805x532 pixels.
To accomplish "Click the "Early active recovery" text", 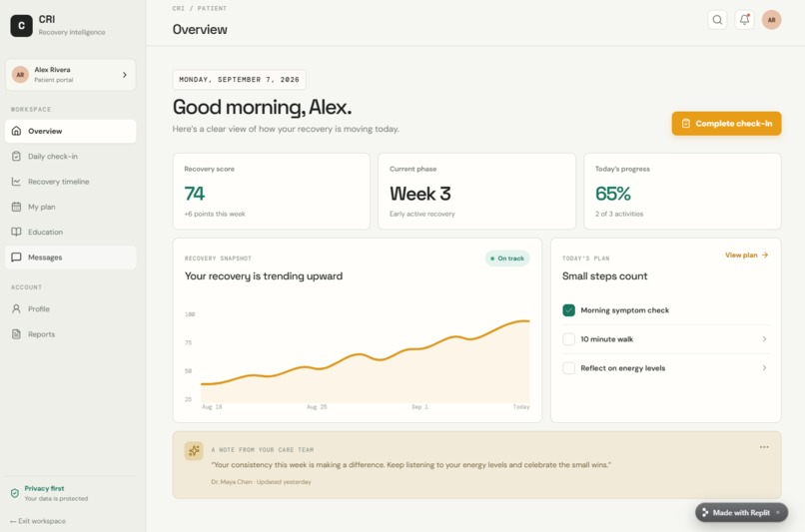I will coord(422,214).
